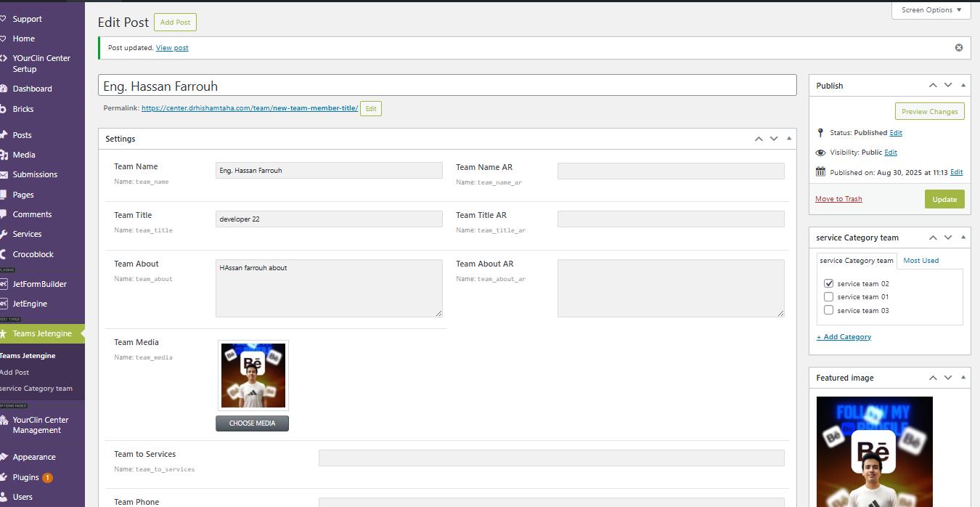The height and width of the screenshot is (507, 980).
Task: Enable service team 03 category
Action: point(828,311)
